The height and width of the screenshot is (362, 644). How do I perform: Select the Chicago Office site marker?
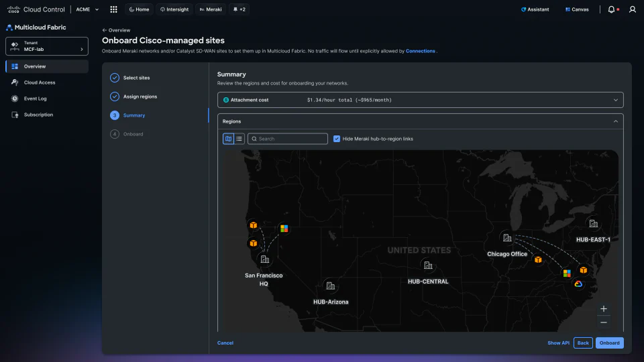pos(507,237)
